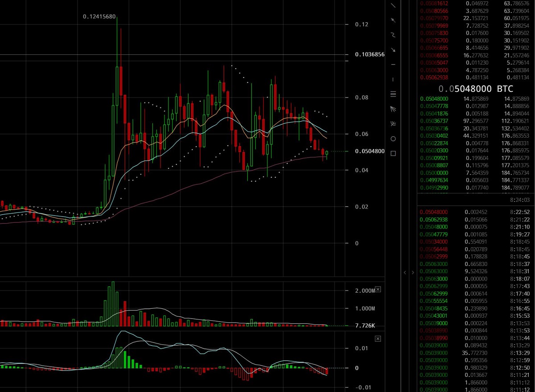535x392 pixels.
Task: Choose the stacked parallel lines tool
Action: point(393,94)
